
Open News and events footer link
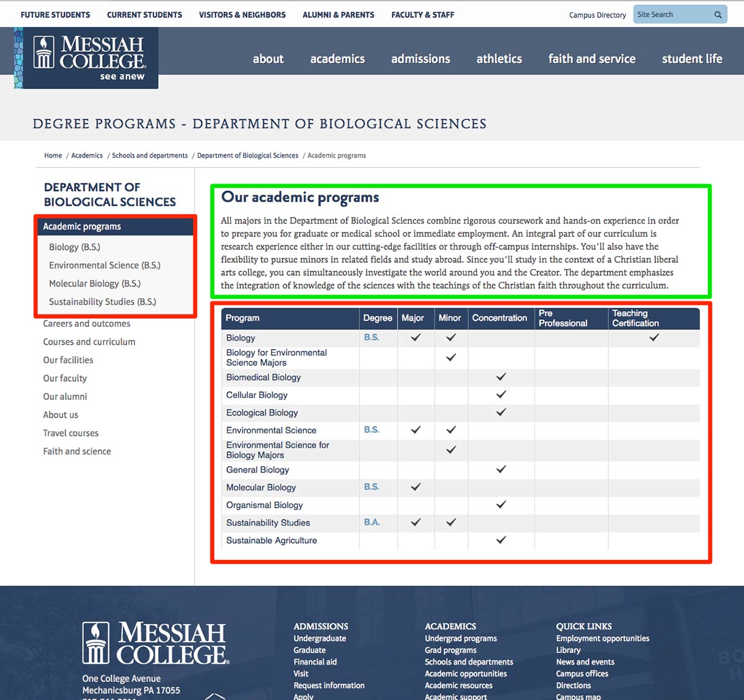click(x=585, y=662)
